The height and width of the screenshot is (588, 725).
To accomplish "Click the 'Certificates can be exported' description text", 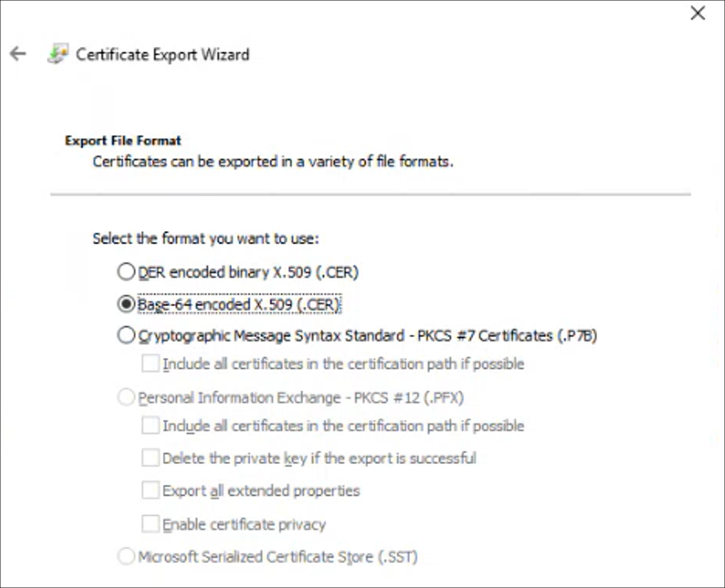I will [x=273, y=162].
